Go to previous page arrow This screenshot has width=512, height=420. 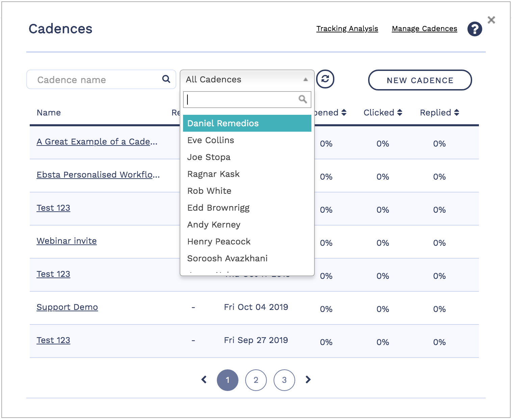pos(204,380)
